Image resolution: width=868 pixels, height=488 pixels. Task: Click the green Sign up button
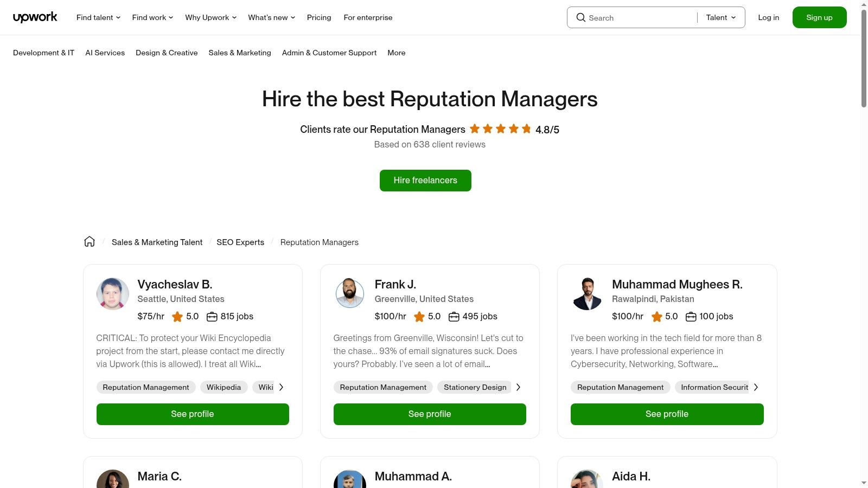(819, 17)
